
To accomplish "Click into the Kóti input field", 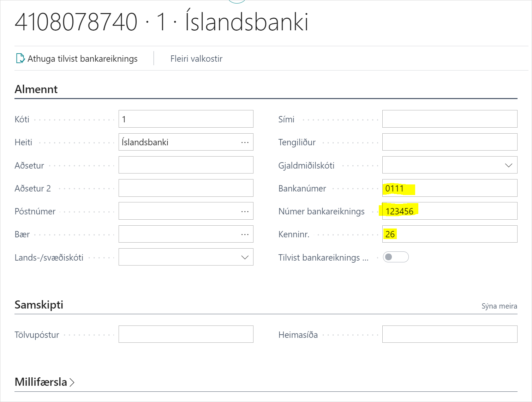I will 186,119.
